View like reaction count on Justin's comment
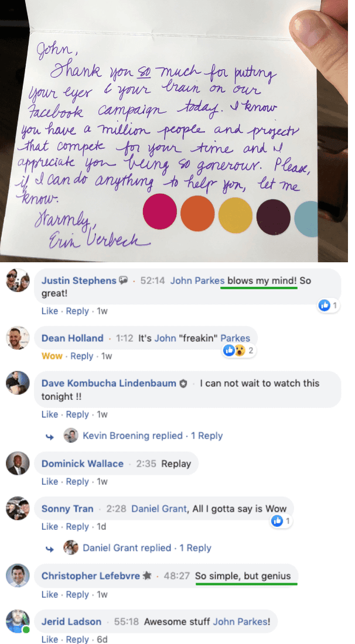Screen dimensions: 355x644 pos(329,306)
